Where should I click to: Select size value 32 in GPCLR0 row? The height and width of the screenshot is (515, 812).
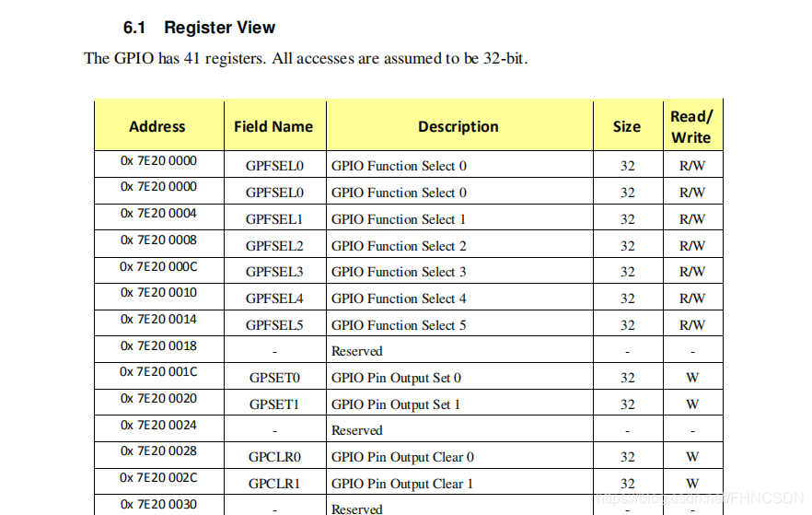[628, 457]
